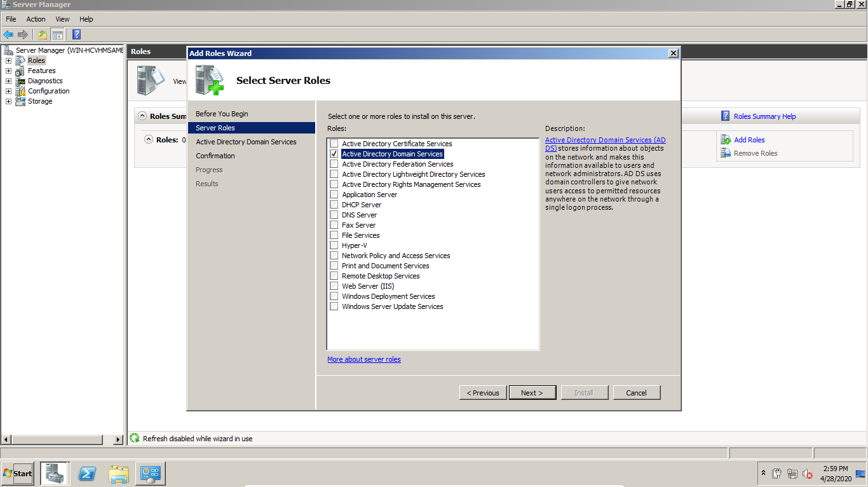
Task: Go to Before You Begin wizard step
Action: coord(222,114)
